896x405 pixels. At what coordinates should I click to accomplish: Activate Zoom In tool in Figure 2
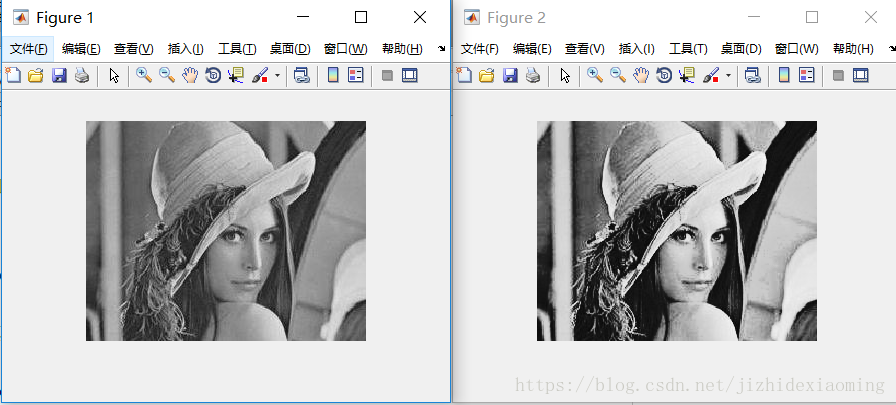[594, 75]
